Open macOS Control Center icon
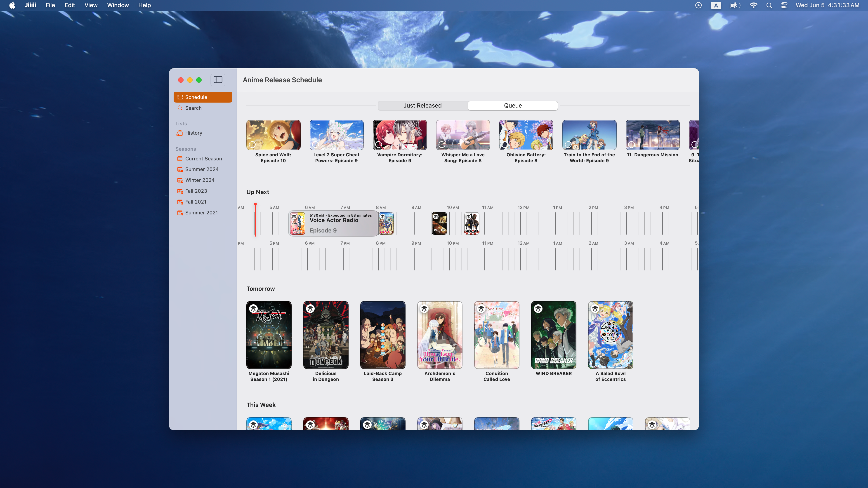 pos(784,5)
